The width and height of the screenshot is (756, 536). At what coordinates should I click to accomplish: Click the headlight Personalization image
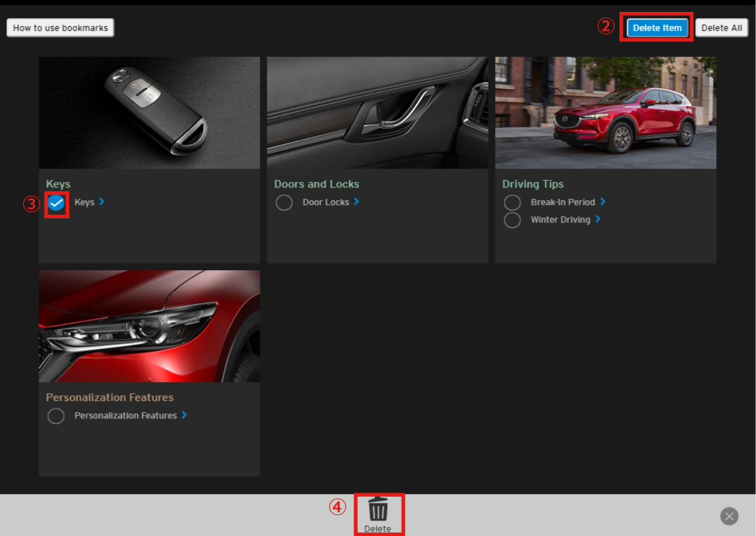(x=149, y=325)
